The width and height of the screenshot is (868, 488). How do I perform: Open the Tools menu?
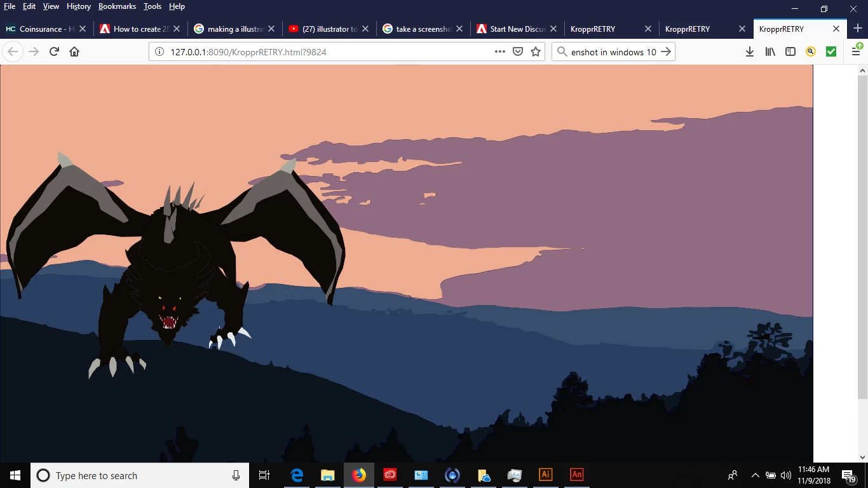(153, 6)
